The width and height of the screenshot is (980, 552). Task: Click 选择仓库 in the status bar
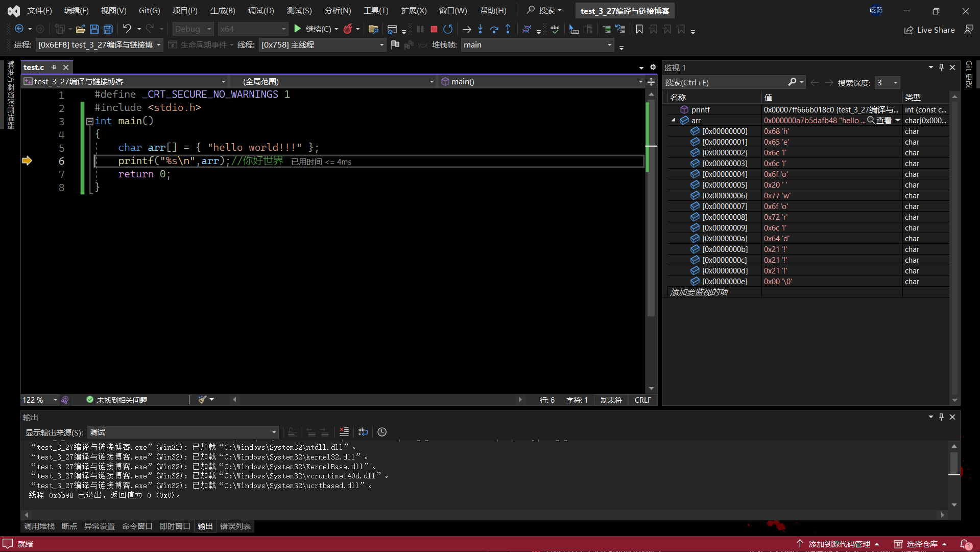coord(921,544)
